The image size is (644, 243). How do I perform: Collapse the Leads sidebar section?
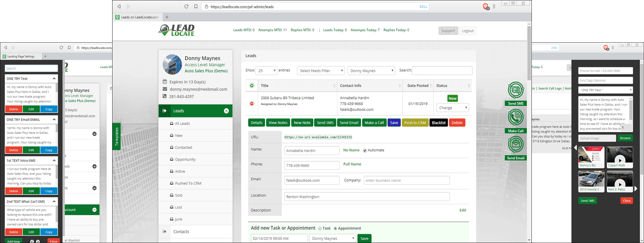click(x=226, y=111)
